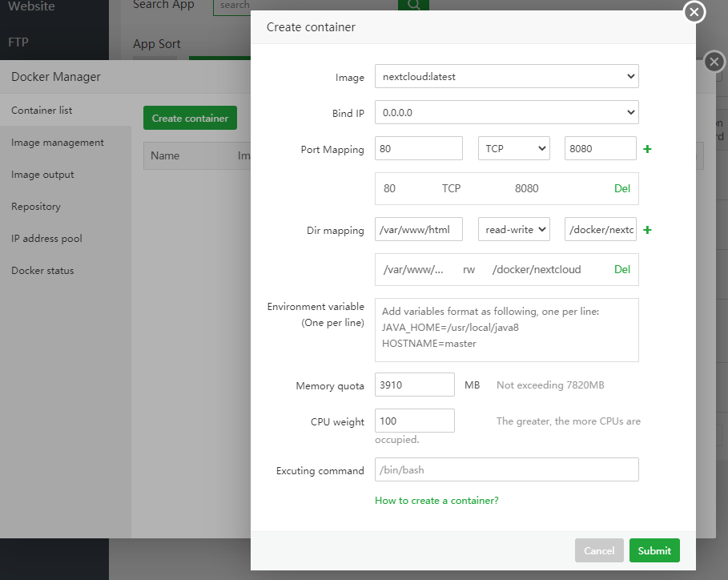Click the green plus next to Port Mapping
The image size is (728, 580).
tap(647, 149)
